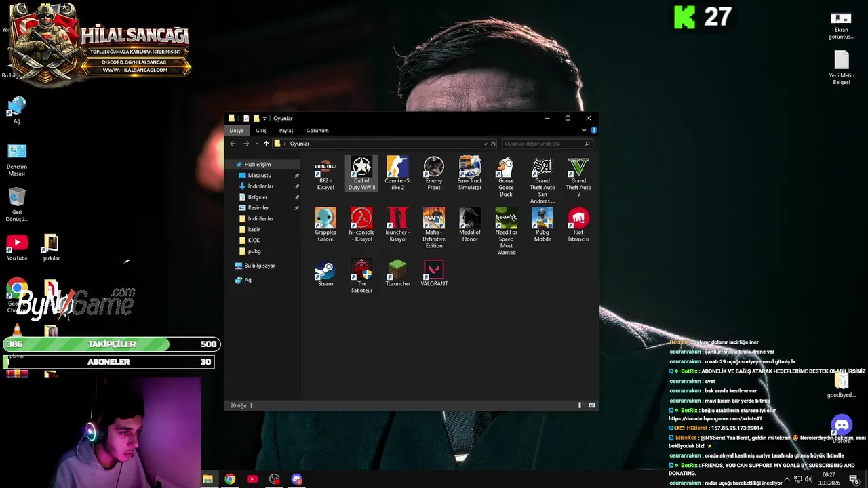Select the Pubg Mobile shortcut

tap(542, 225)
